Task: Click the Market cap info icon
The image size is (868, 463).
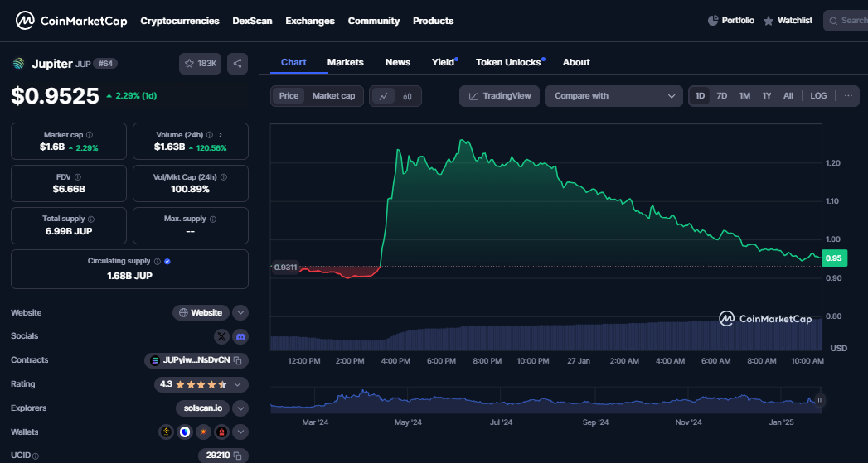Action: click(x=90, y=135)
